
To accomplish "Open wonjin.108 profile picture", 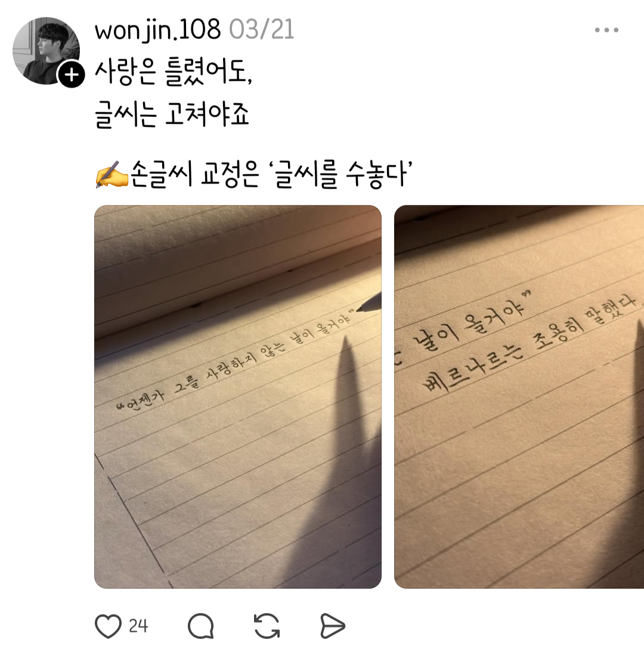I will tap(46, 51).
